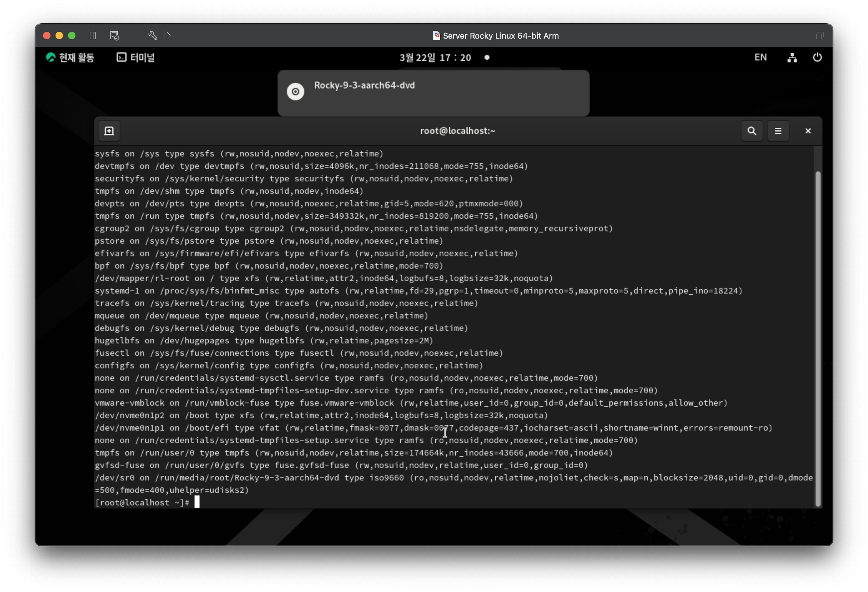This screenshot has height=592, width=868.
Task: Click the network status icon
Action: 792,57
